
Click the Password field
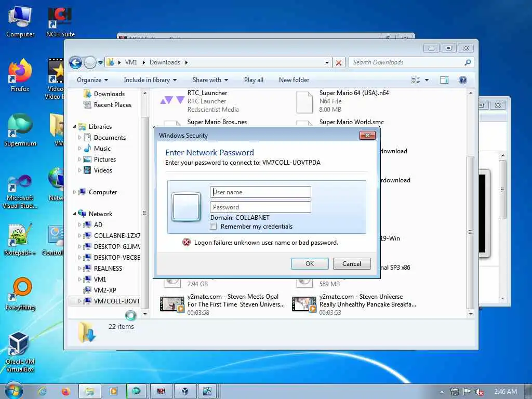point(260,207)
